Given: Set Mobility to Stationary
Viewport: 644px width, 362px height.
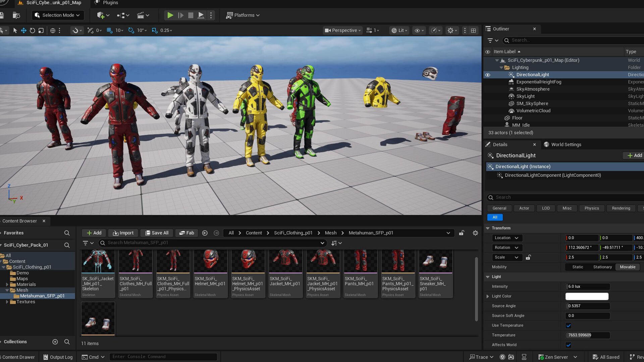Looking at the screenshot, I should coord(602,267).
